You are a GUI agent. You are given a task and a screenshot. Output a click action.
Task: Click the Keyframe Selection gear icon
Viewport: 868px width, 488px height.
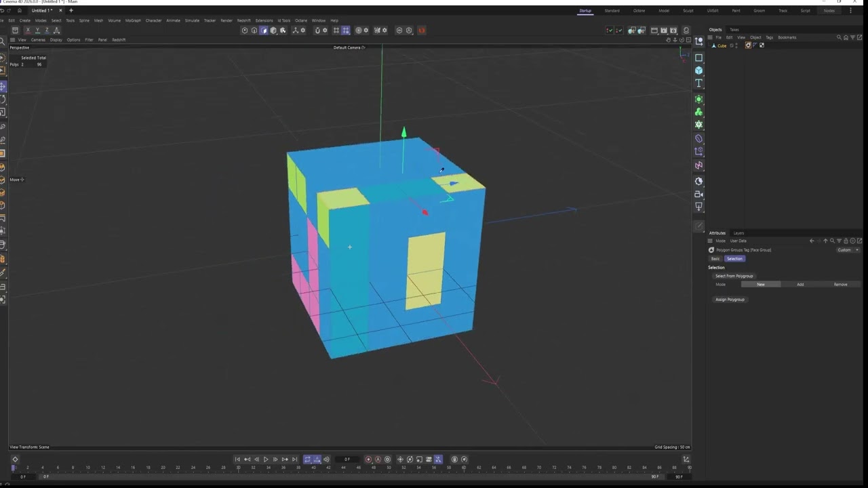coord(388,460)
